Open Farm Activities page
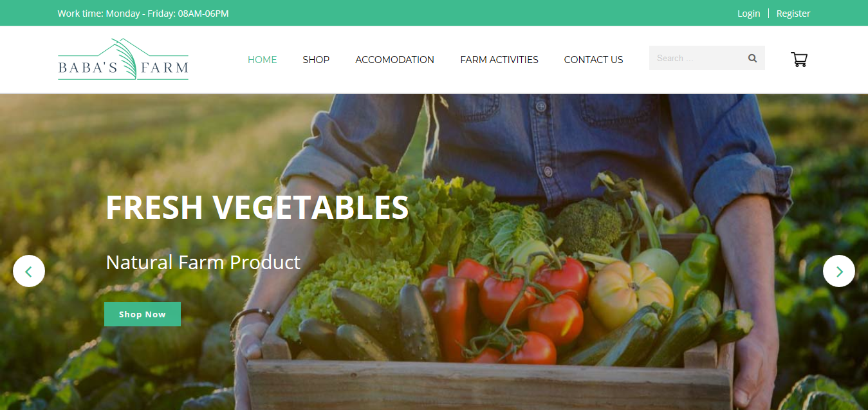Screen dimensions: 868x410 coord(499,59)
